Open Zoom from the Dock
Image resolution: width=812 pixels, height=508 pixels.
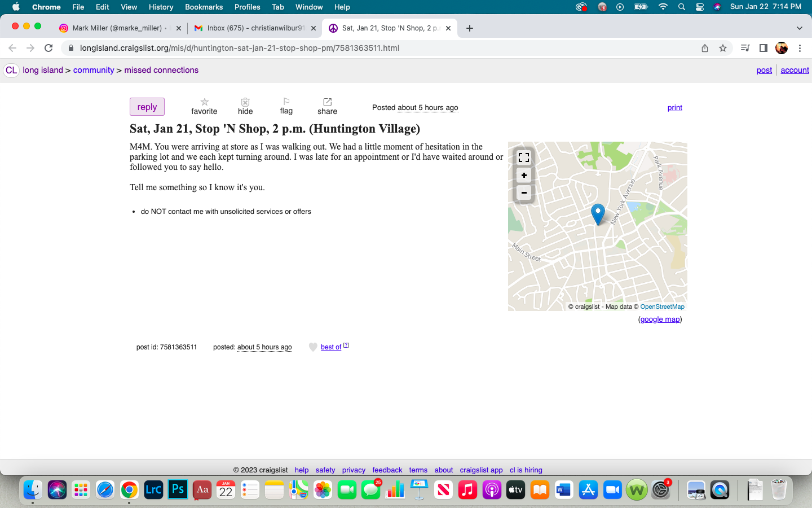click(612, 489)
